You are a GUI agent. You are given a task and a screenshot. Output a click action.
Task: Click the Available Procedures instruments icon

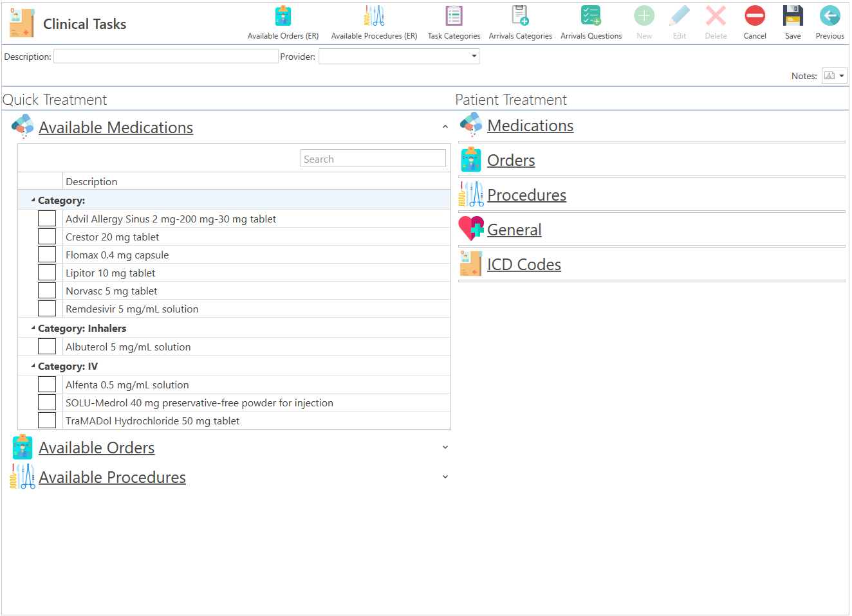[23, 476]
